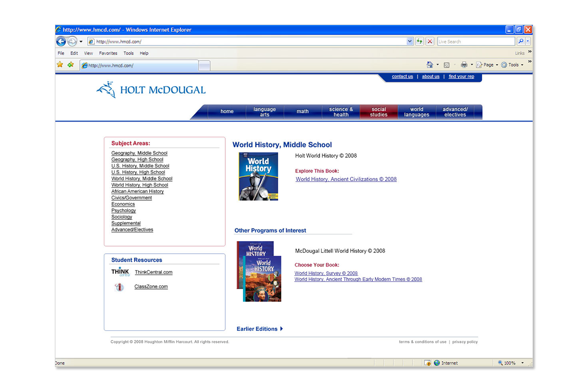Open the Print options dropdown arrow
The width and height of the screenshot is (588, 392).
coord(472,65)
